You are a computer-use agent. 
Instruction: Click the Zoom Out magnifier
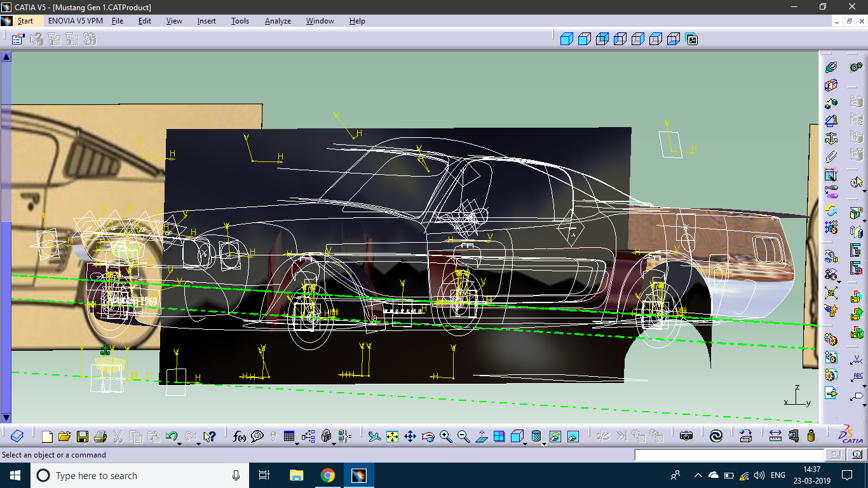tap(463, 437)
